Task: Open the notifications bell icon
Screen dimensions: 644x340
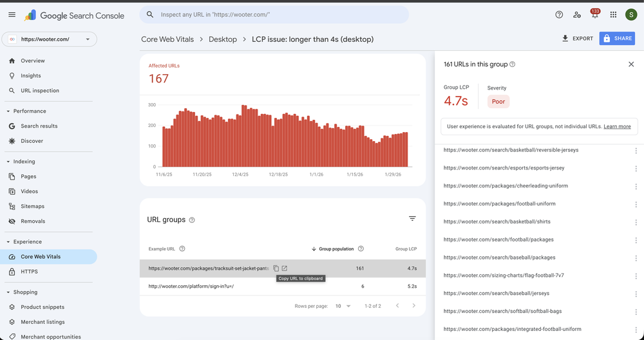Action: click(x=594, y=15)
